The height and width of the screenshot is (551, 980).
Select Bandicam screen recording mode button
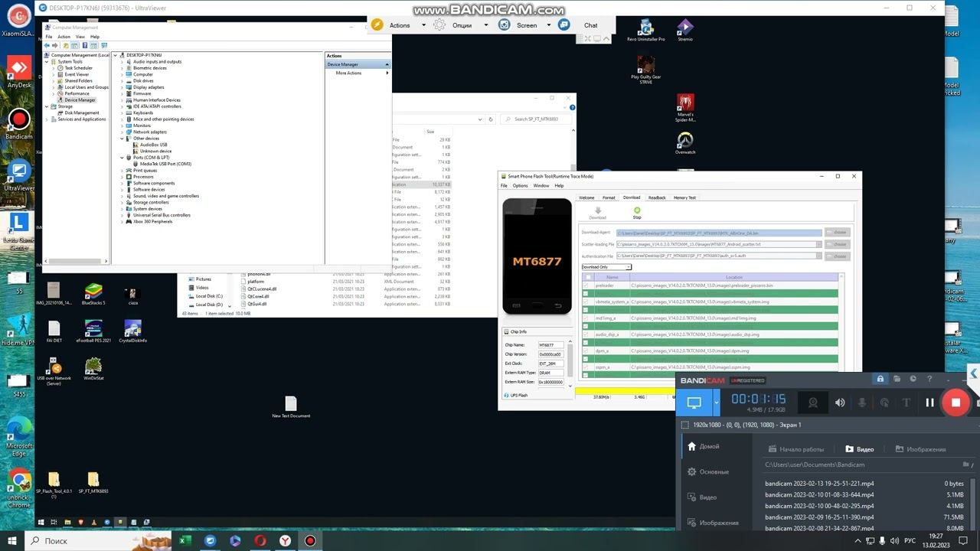pos(694,403)
